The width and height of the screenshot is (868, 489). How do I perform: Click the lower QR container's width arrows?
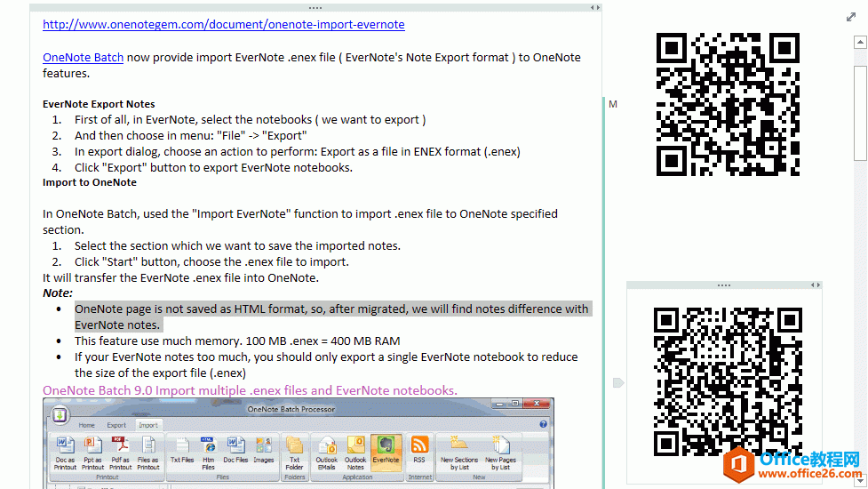pyautogui.click(x=816, y=285)
